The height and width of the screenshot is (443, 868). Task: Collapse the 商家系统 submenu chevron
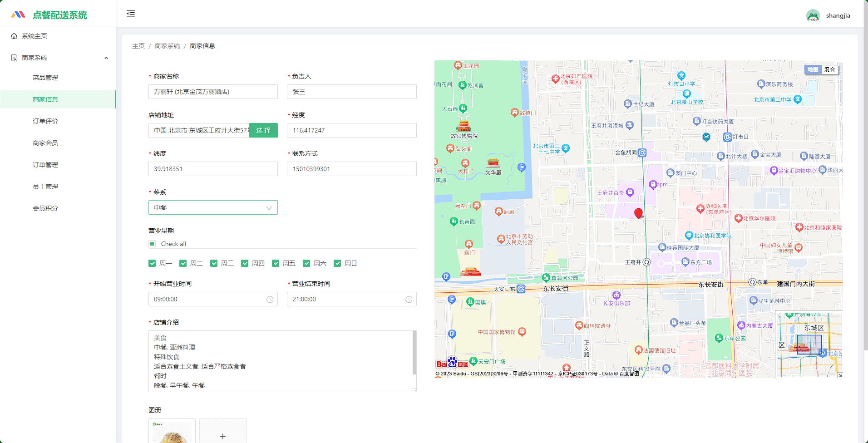pyautogui.click(x=106, y=58)
